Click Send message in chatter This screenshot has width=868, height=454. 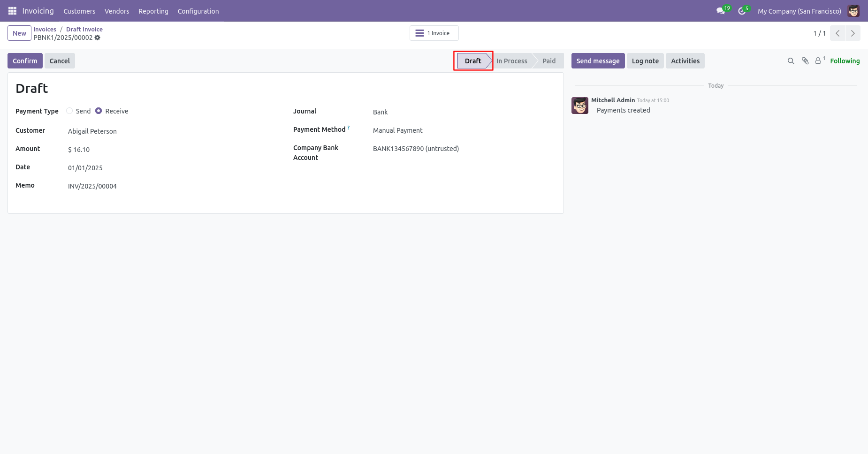598,61
